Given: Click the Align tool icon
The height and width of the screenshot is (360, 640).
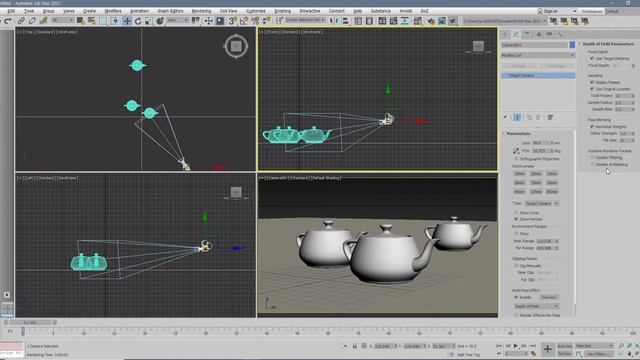Looking at the screenshot, I should 345,21.
